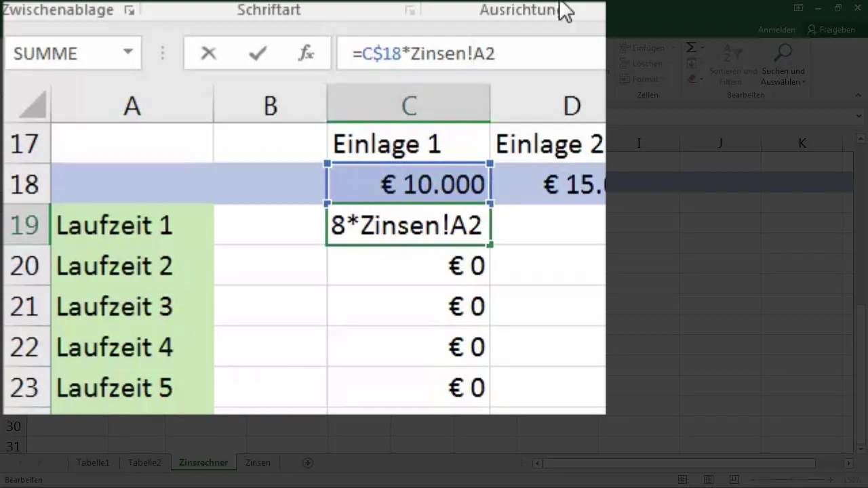Open the ribbon display options icon

click(x=798, y=7)
